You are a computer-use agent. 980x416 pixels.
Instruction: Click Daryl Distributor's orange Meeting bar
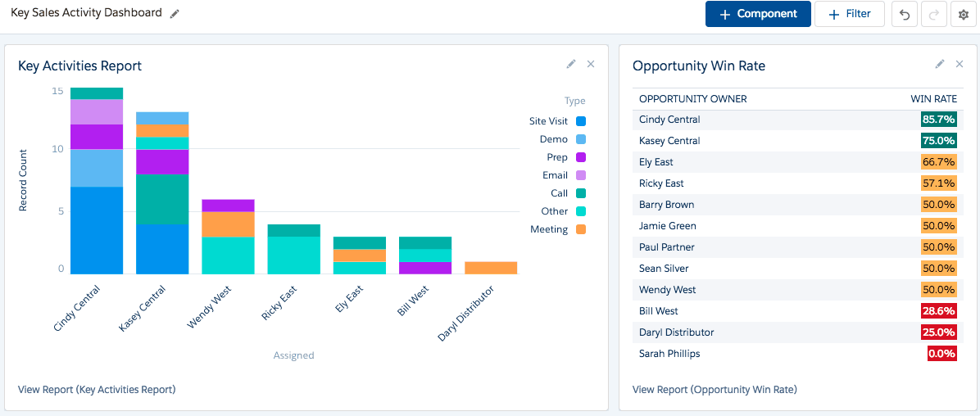[491, 268]
